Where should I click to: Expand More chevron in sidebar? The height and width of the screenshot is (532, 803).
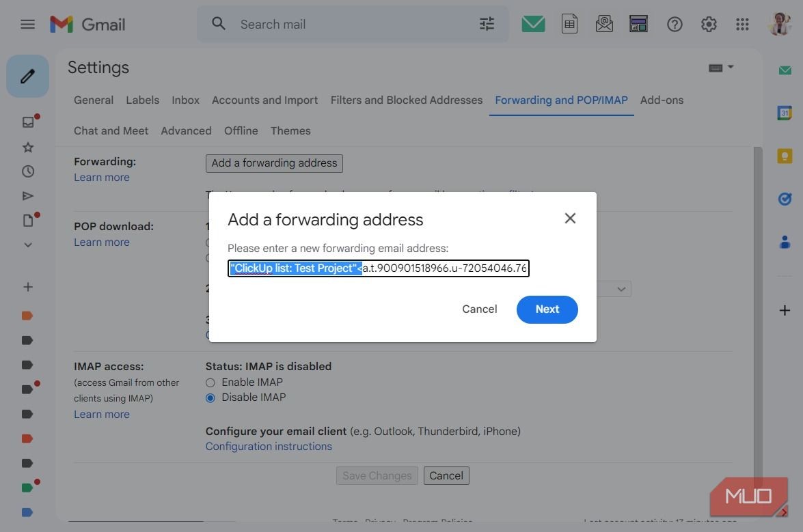click(28, 245)
